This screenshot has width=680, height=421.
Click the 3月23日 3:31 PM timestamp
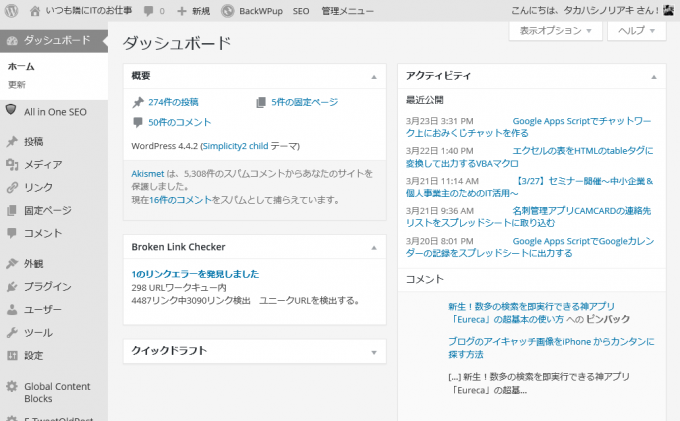pos(439,121)
